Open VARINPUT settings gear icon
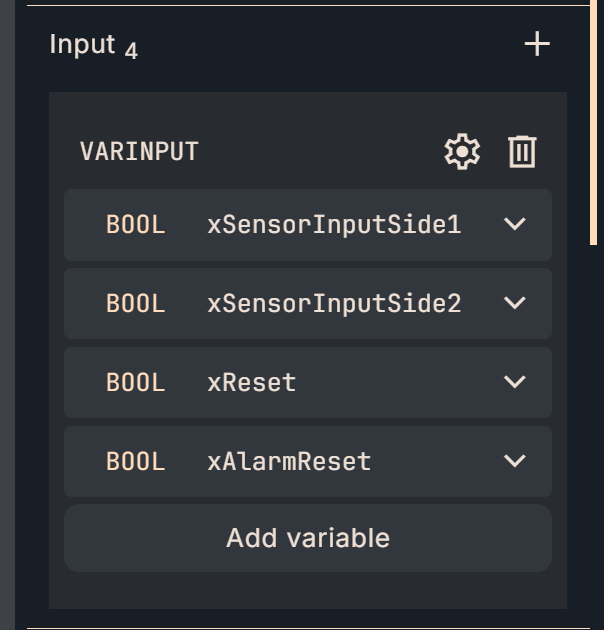 (x=462, y=152)
